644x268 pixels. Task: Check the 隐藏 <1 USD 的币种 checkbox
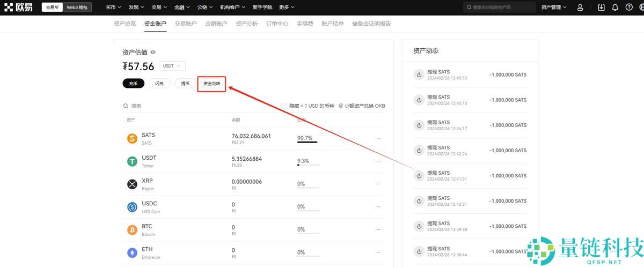284,106
